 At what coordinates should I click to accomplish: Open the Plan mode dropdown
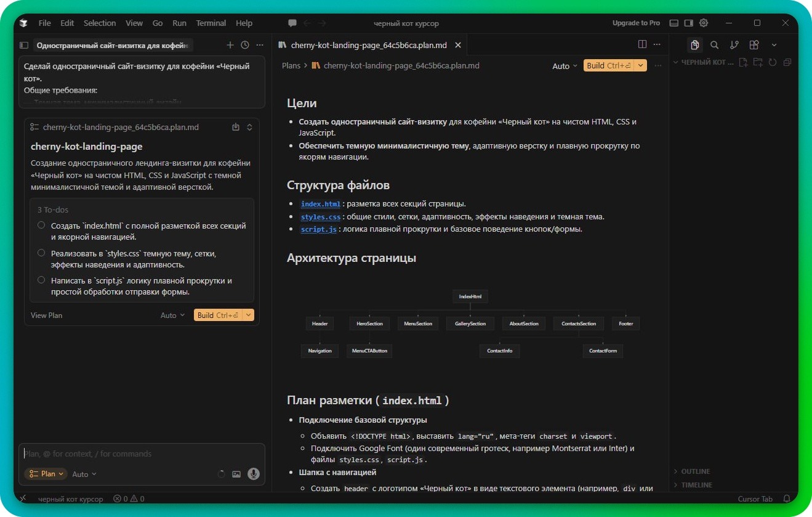pos(46,474)
